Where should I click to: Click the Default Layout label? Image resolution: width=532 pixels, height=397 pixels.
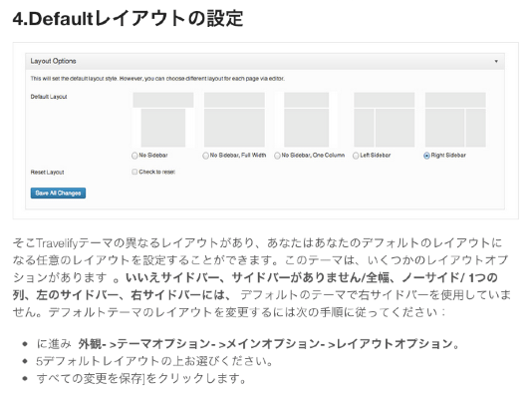[49, 97]
